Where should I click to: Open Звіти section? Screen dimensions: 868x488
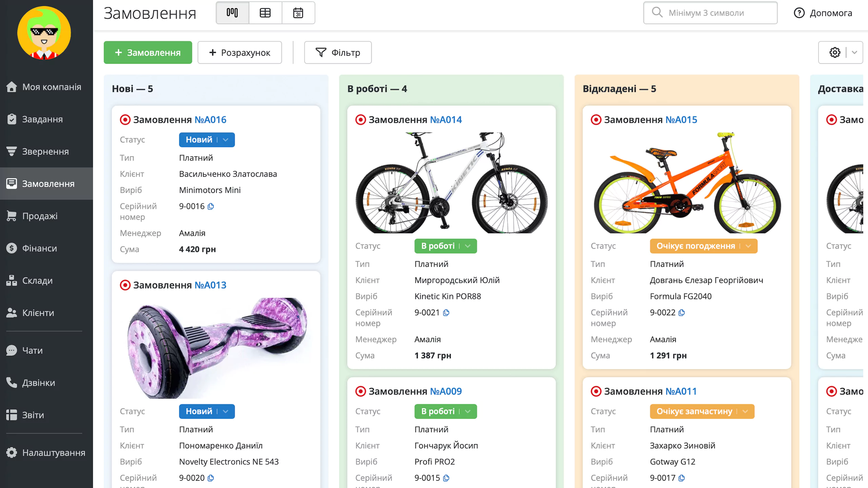pos(46,415)
